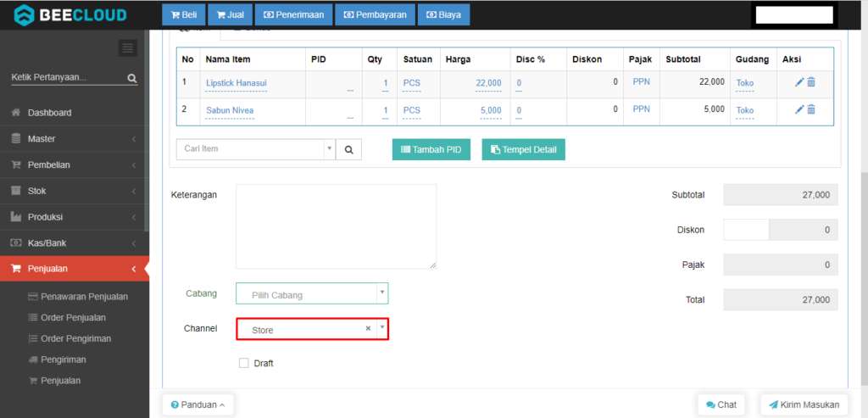
Task: Click the Kas/Bank money icon in the sidebar
Action: 16,243
